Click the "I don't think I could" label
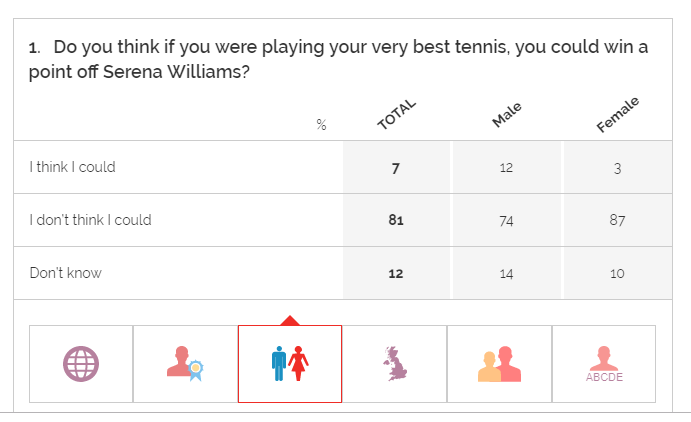 [x=90, y=220]
